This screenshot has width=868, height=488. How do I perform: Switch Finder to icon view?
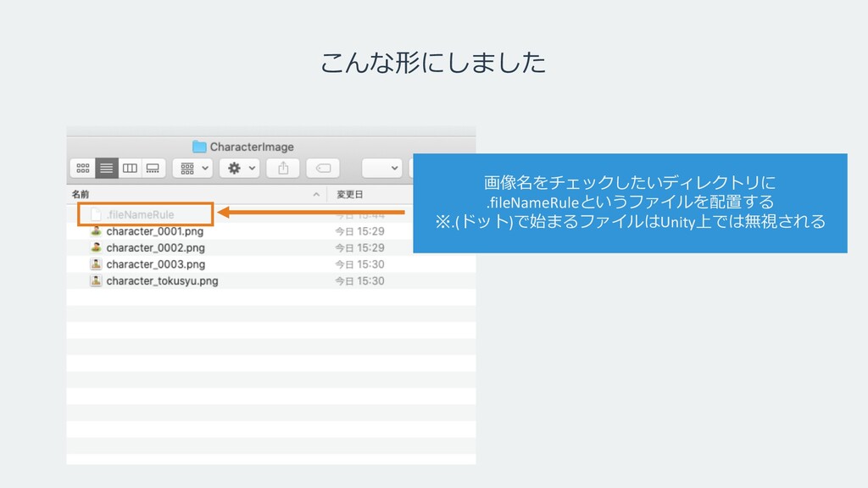pyautogui.click(x=83, y=169)
